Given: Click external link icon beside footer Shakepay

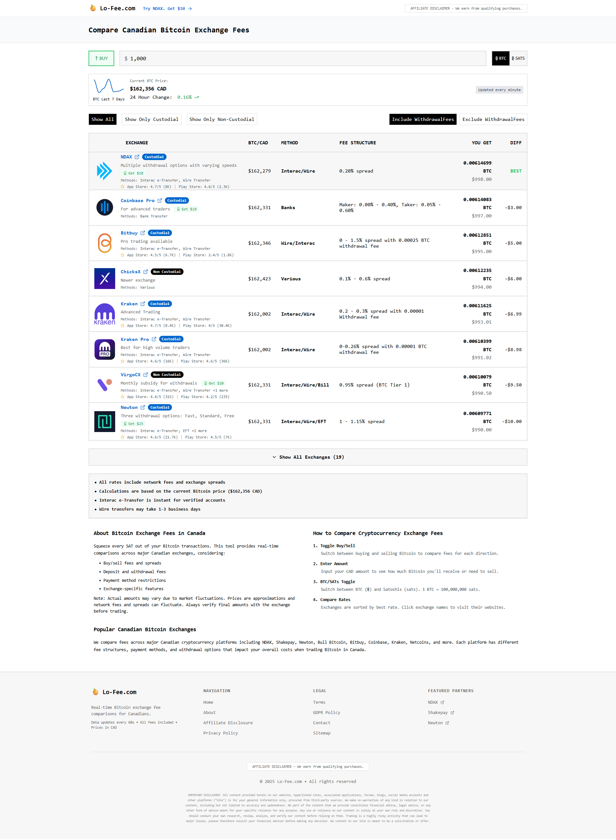Looking at the screenshot, I should [x=452, y=713].
